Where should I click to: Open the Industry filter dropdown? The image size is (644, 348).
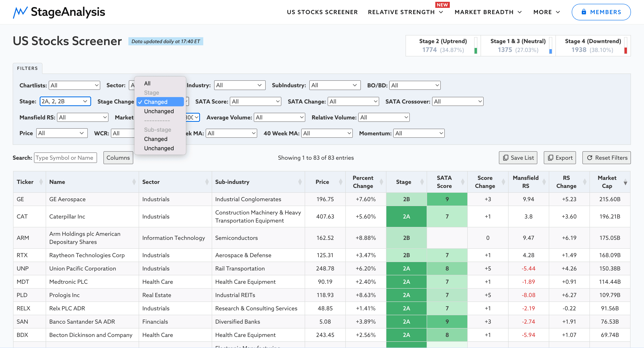[x=240, y=85]
